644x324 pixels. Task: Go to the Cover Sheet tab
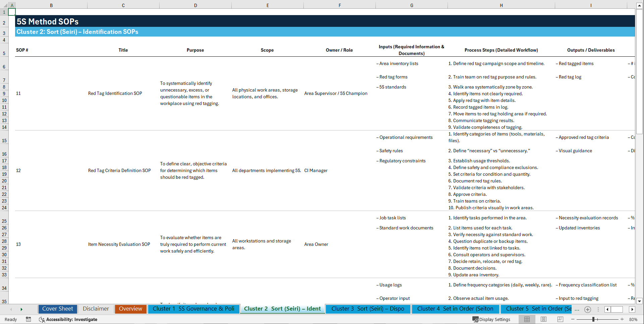[57, 309]
